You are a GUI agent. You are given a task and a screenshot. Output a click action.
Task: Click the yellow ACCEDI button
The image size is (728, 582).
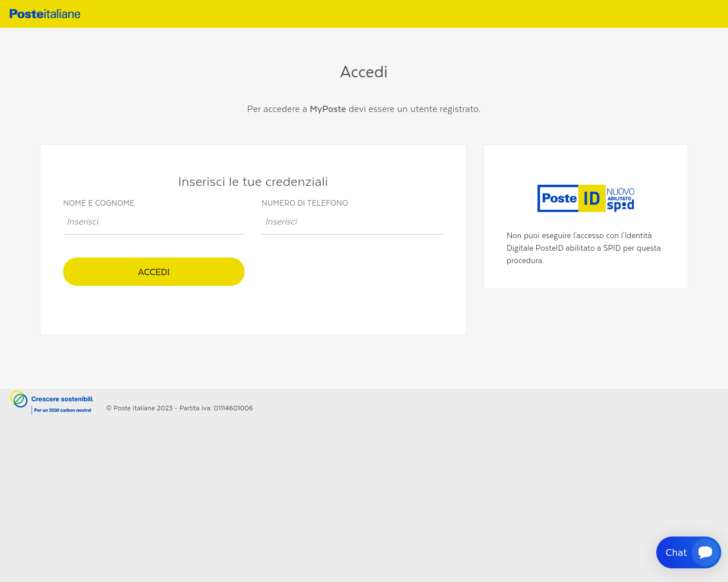click(154, 272)
